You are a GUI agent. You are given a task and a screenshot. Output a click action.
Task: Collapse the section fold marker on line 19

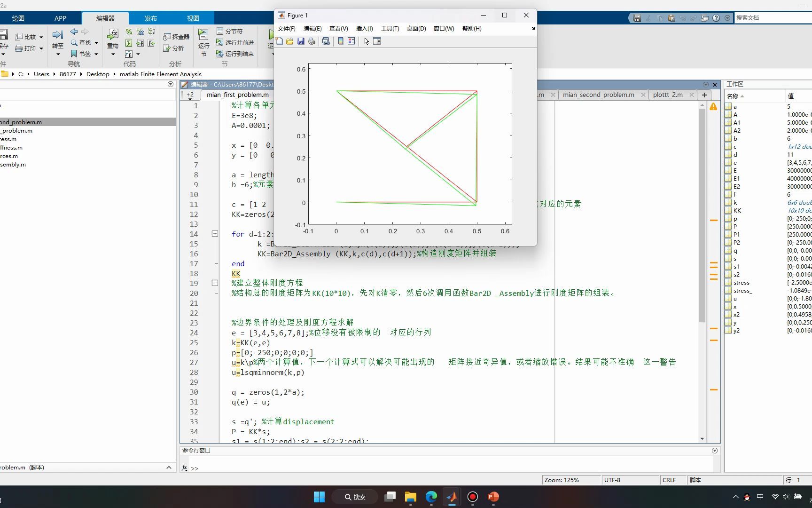[x=215, y=283]
